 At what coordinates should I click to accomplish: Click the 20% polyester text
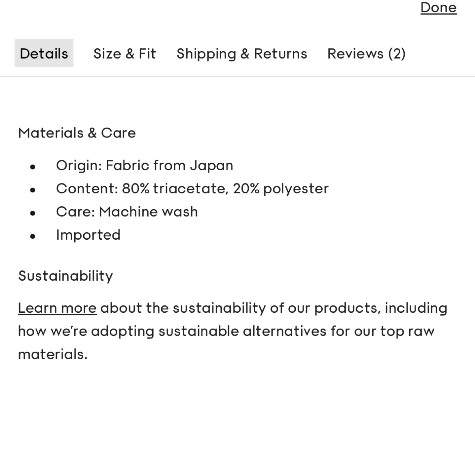pos(281,189)
